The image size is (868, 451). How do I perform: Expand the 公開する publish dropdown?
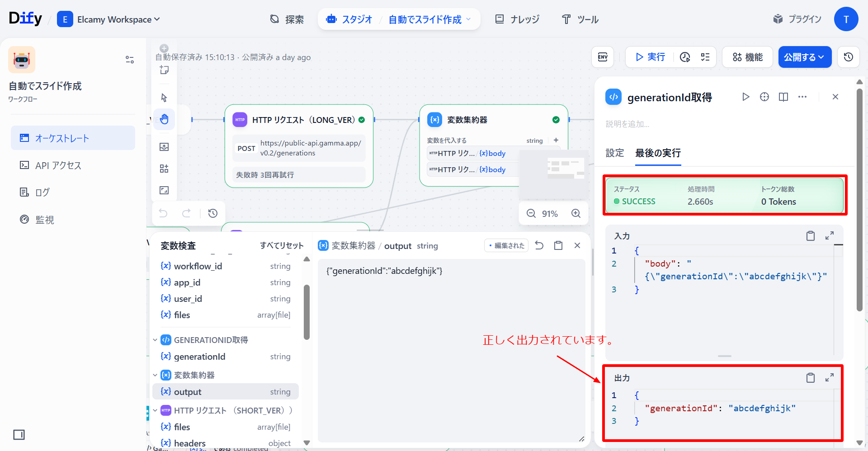[x=805, y=57]
